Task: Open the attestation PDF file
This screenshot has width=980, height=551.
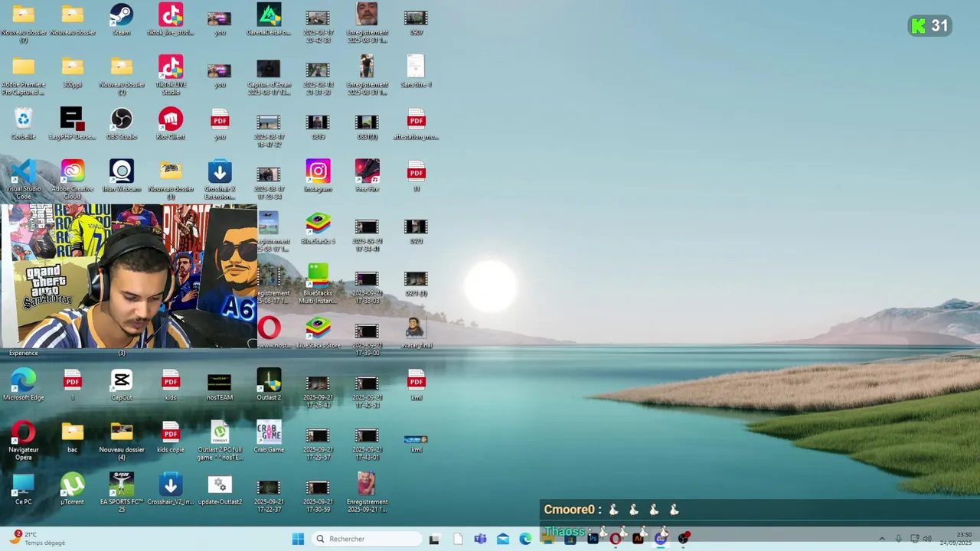Action: point(416,123)
